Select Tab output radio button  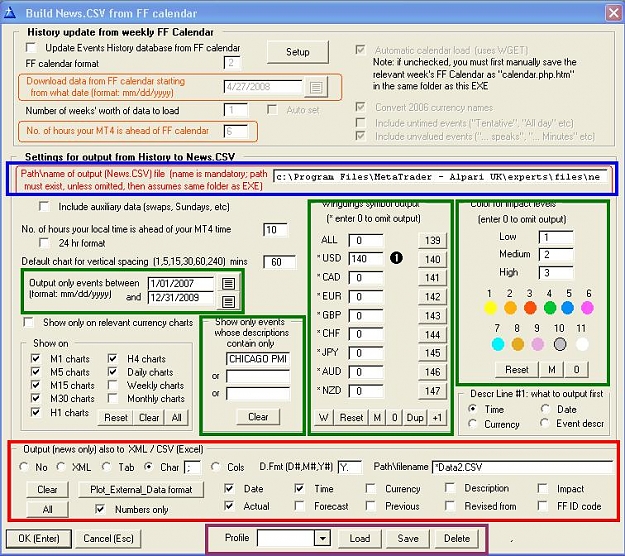pos(106,466)
